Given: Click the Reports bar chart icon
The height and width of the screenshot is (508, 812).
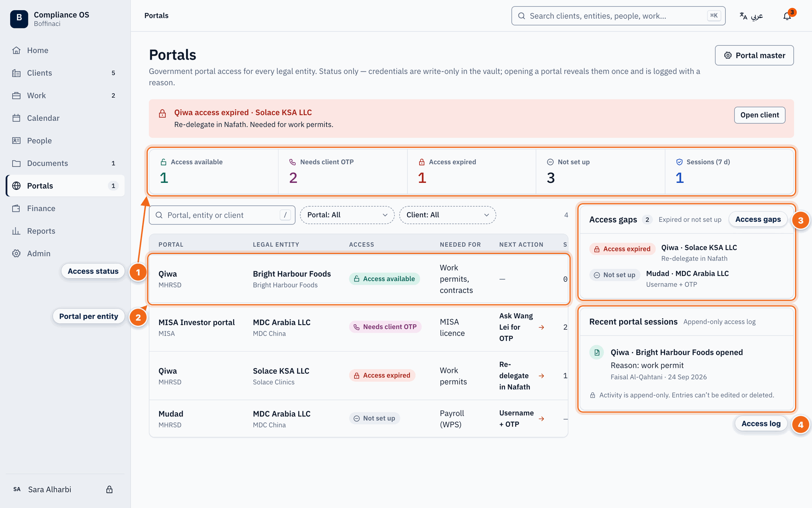Looking at the screenshot, I should 16,231.
